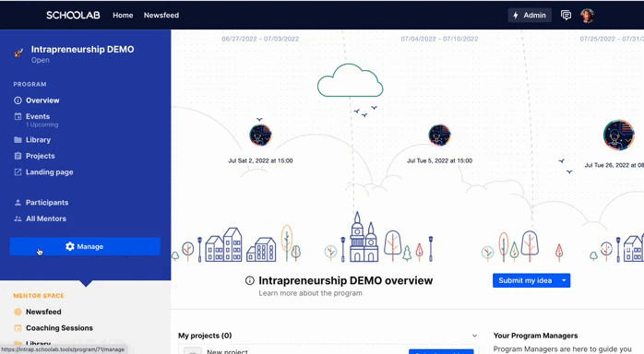
Task: Select the Jul Tue 5, 2022 event marker
Action: tap(439, 135)
